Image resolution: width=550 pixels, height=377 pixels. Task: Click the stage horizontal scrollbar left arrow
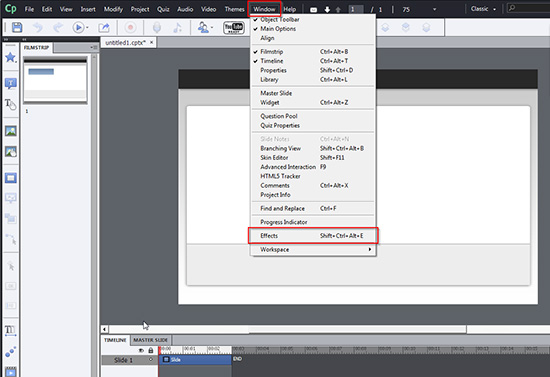tap(104, 329)
